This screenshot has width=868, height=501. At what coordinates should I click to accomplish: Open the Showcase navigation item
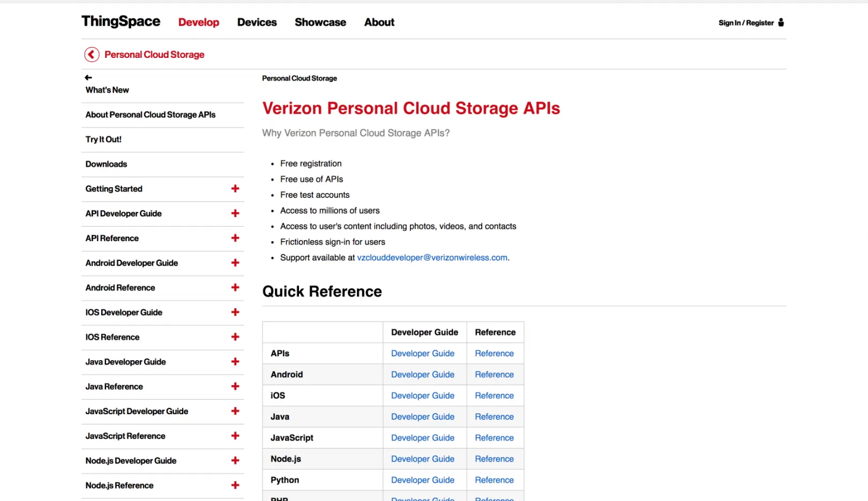(320, 23)
